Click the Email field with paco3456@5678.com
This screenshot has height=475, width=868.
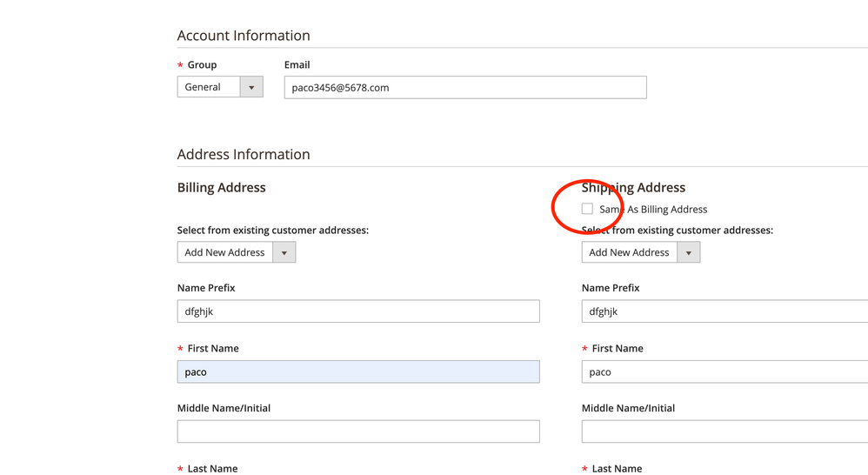(464, 87)
